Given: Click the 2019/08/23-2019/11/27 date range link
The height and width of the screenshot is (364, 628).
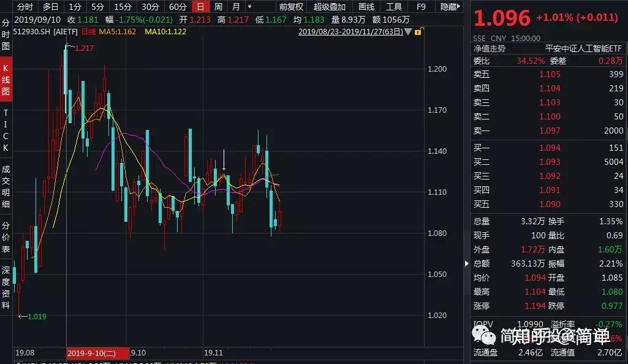Looking at the screenshot, I should coord(350,32).
